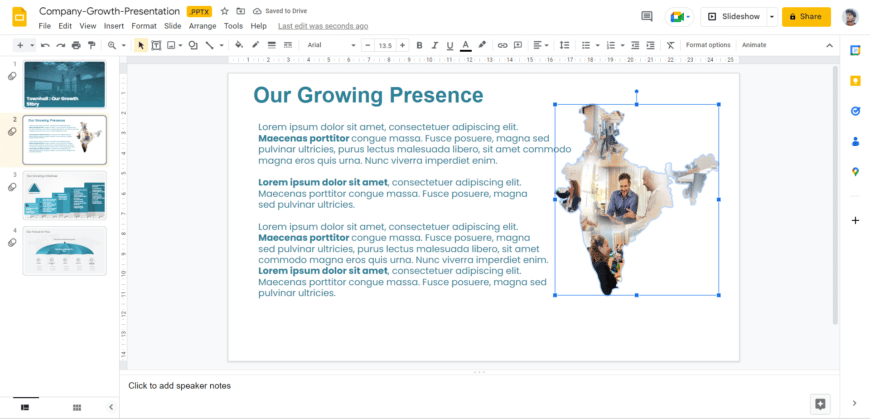Image resolution: width=870 pixels, height=419 pixels.
Task: Open the border color pencil
Action: pos(256,45)
